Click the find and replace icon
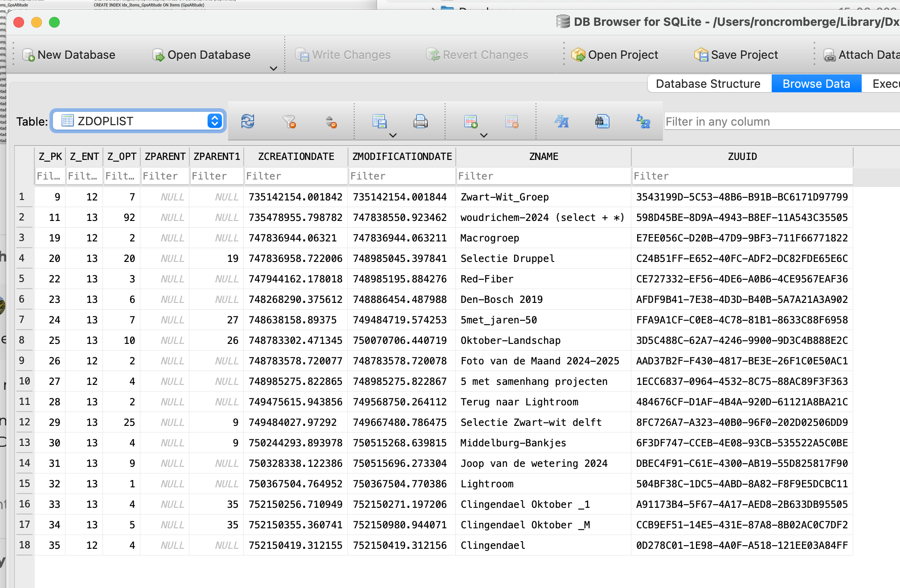Viewport: 900px width, 588px height. point(643,121)
